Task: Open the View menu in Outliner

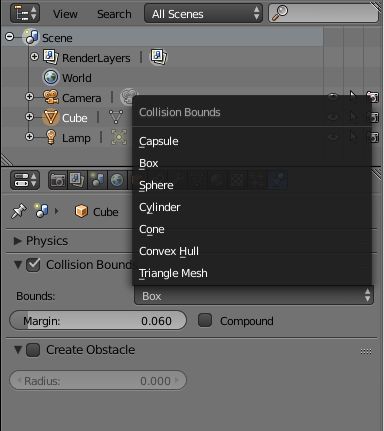Action: (65, 14)
